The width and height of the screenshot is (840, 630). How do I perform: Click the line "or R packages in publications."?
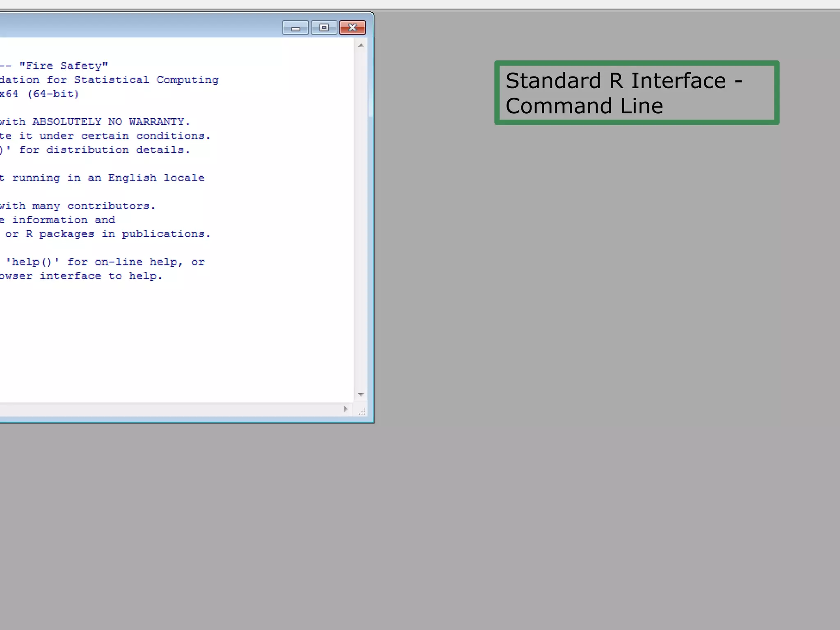point(108,234)
